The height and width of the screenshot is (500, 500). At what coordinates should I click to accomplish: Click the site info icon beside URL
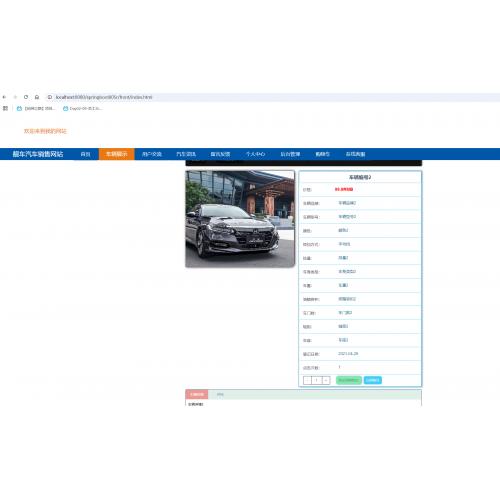tap(50, 97)
